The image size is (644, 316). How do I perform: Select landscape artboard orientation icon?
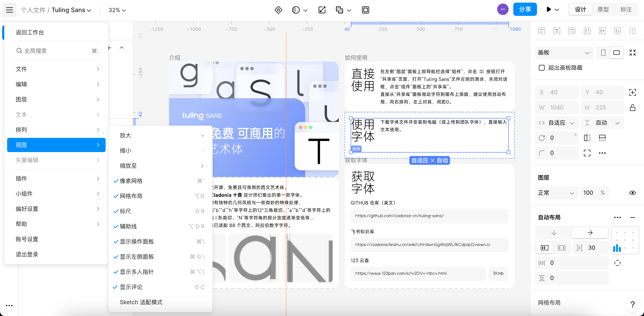point(617,53)
